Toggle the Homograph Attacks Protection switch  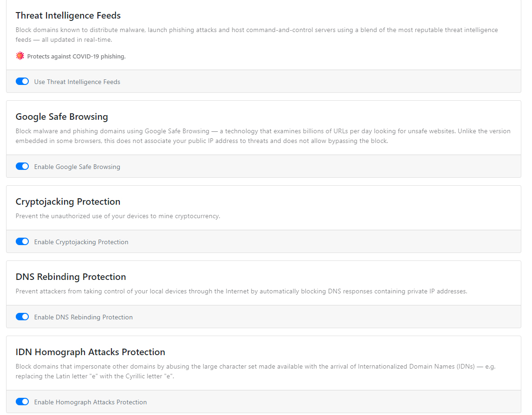[22, 402]
